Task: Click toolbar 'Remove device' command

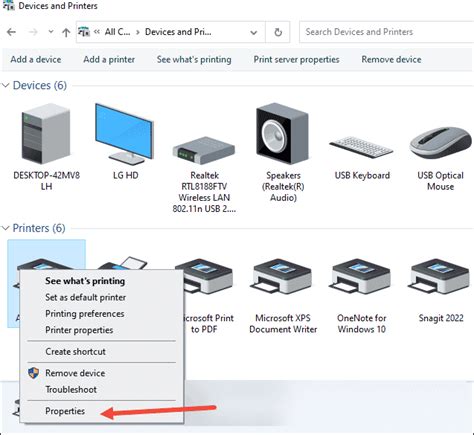Action: pos(391,60)
